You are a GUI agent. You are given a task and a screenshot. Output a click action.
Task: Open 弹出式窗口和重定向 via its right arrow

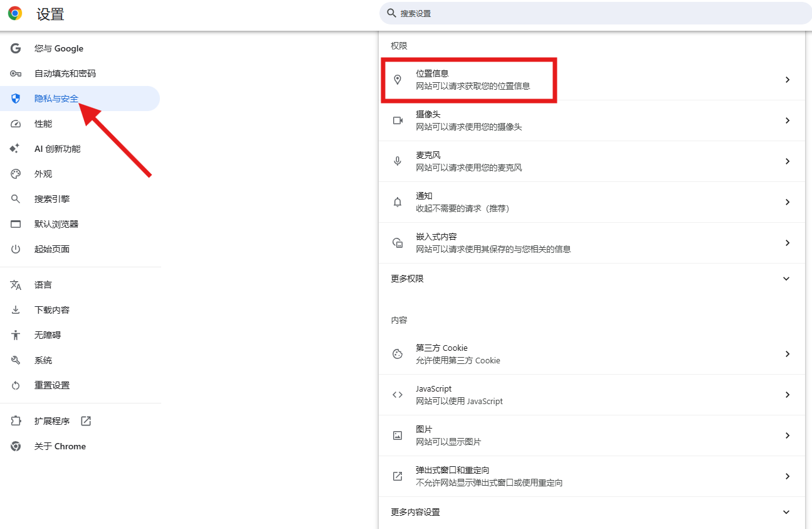pyautogui.click(x=788, y=476)
